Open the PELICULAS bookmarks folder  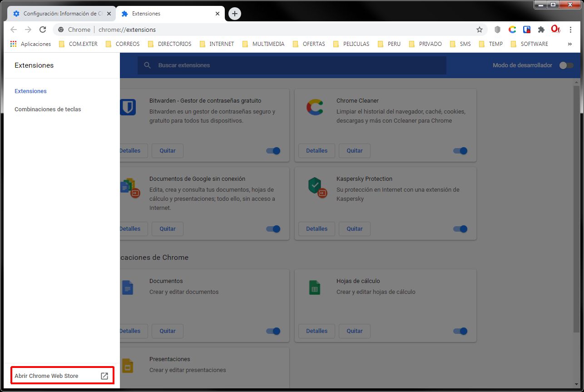coord(351,44)
